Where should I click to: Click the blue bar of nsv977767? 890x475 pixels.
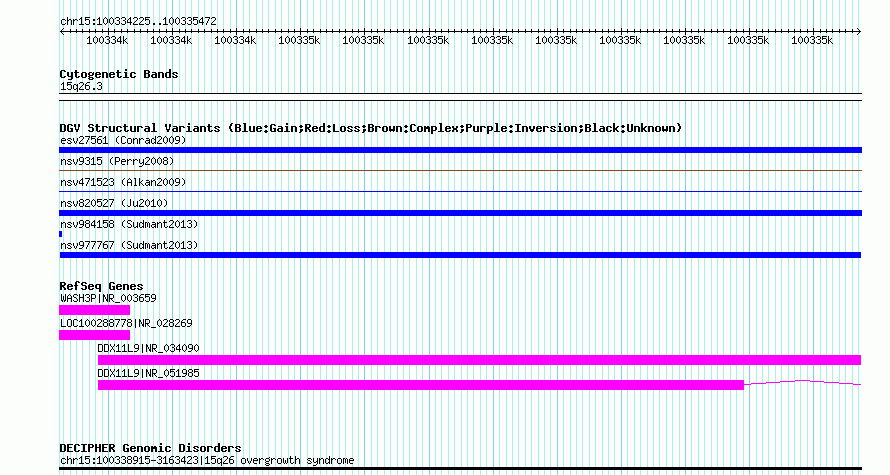(x=460, y=255)
